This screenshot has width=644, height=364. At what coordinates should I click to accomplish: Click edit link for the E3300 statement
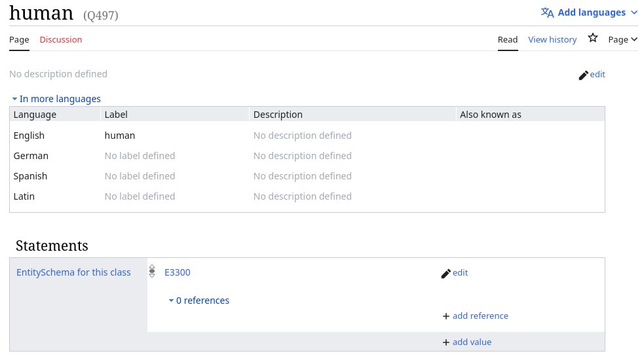(461, 272)
